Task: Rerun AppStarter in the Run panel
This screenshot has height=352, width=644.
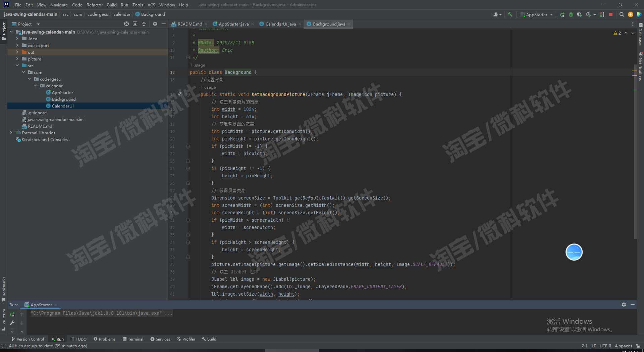Action: tap(12, 314)
